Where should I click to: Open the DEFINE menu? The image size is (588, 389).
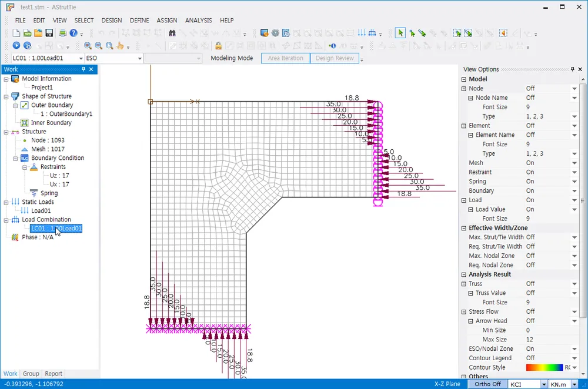pos(139,20)
